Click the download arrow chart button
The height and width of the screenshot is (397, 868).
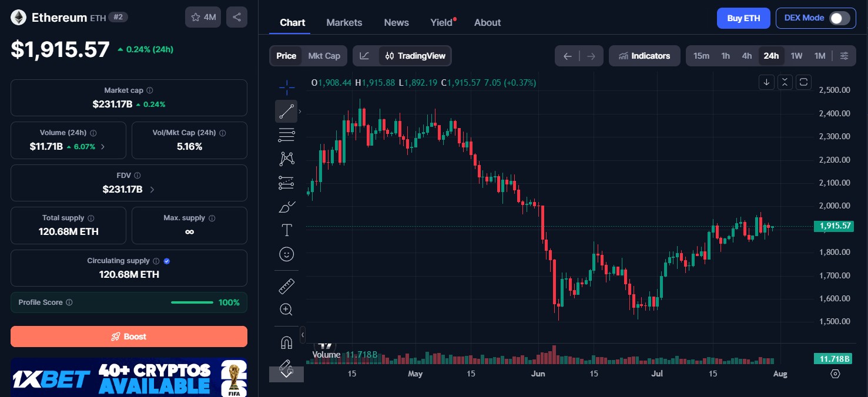tap(766, 82)
